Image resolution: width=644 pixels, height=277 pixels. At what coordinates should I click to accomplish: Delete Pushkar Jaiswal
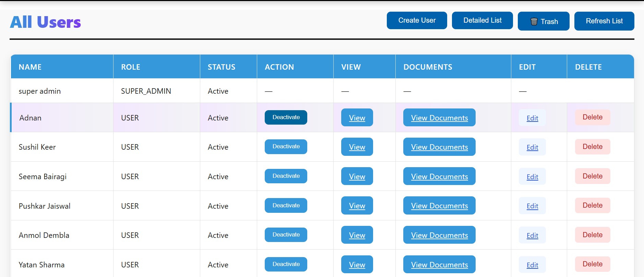pyautogui.click(x=593, y=205)
